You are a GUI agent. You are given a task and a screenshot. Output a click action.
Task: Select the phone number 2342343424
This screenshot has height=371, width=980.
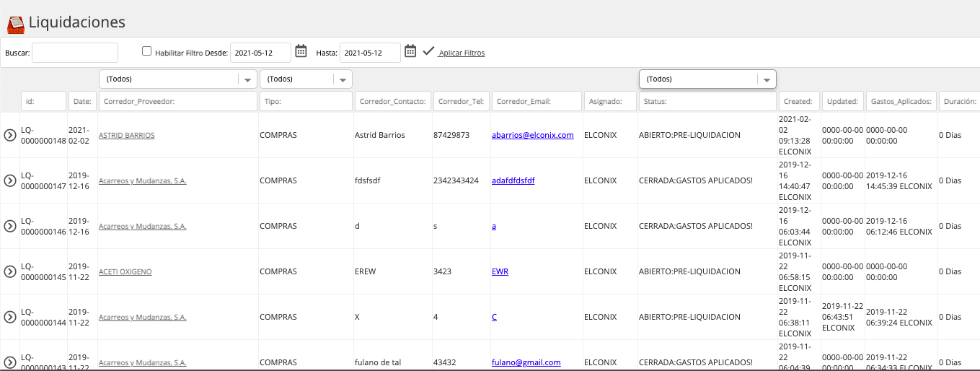click(456, 180)
